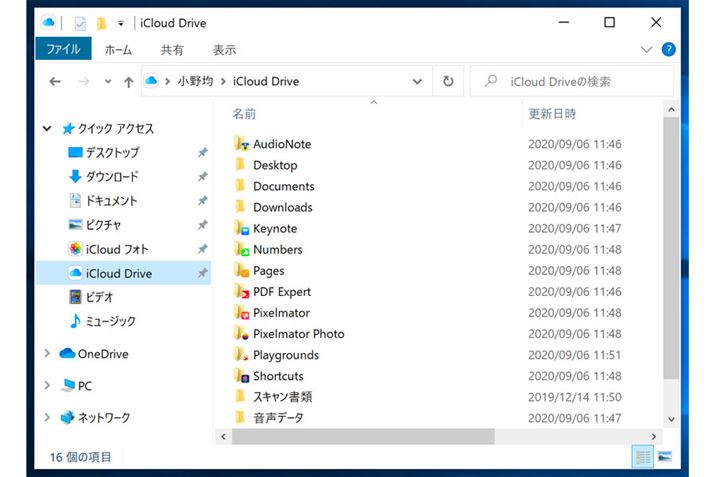Click the refresh button beside address bar
The width and height of the screenshot is (715, 477).
(449, 82)
